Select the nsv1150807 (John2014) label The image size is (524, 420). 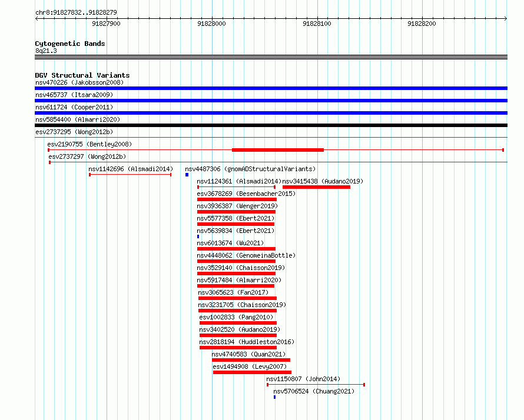pos(303,379)
